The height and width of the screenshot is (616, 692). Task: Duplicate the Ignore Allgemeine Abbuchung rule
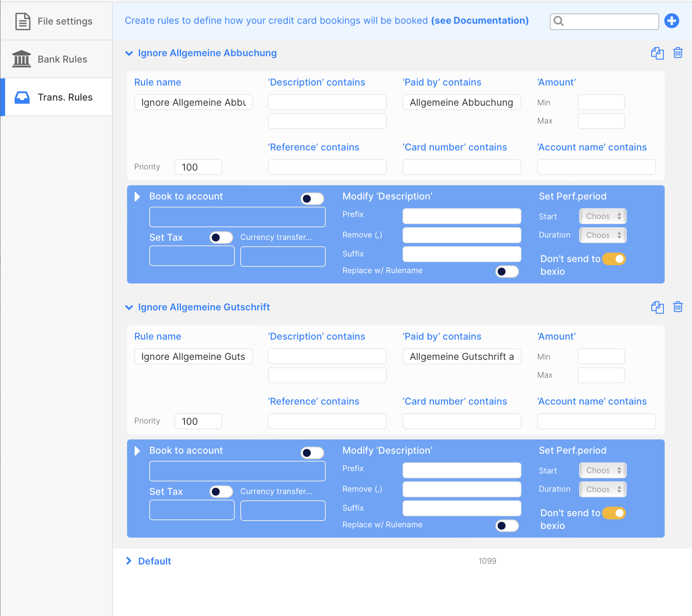click(x=657, y=53)
